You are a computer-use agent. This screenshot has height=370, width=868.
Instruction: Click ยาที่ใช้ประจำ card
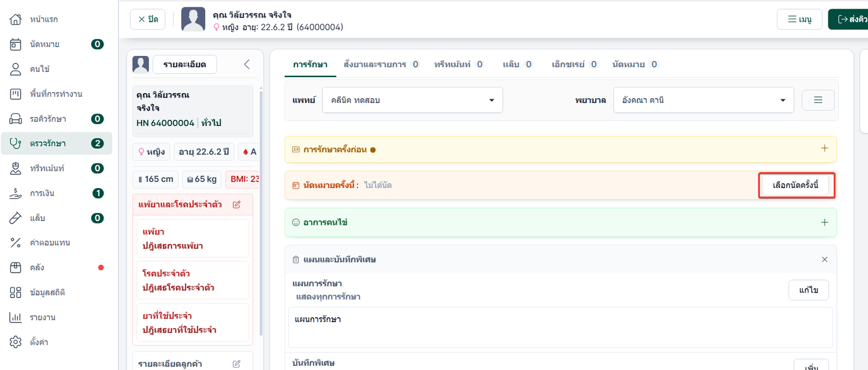[x=193, y=322]
